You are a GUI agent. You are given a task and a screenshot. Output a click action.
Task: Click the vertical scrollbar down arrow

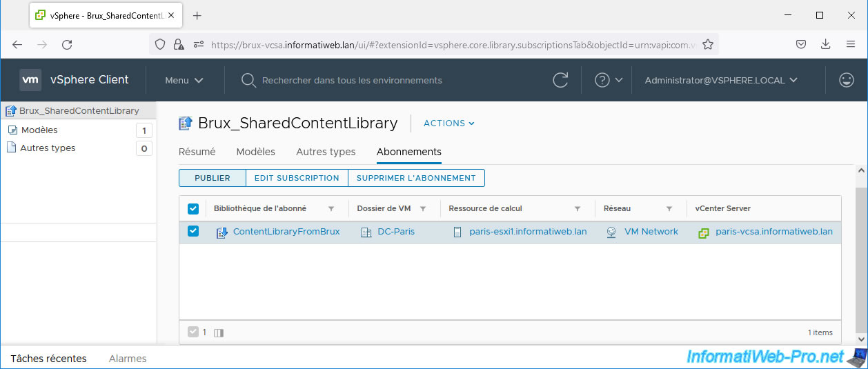860,339
